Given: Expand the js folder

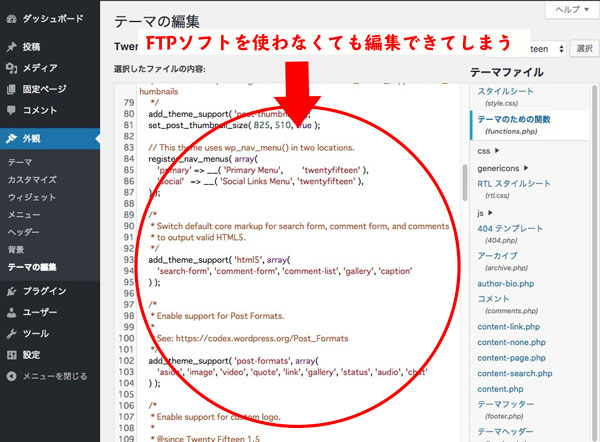Looking at the screenshot, I should coord(484,213).
